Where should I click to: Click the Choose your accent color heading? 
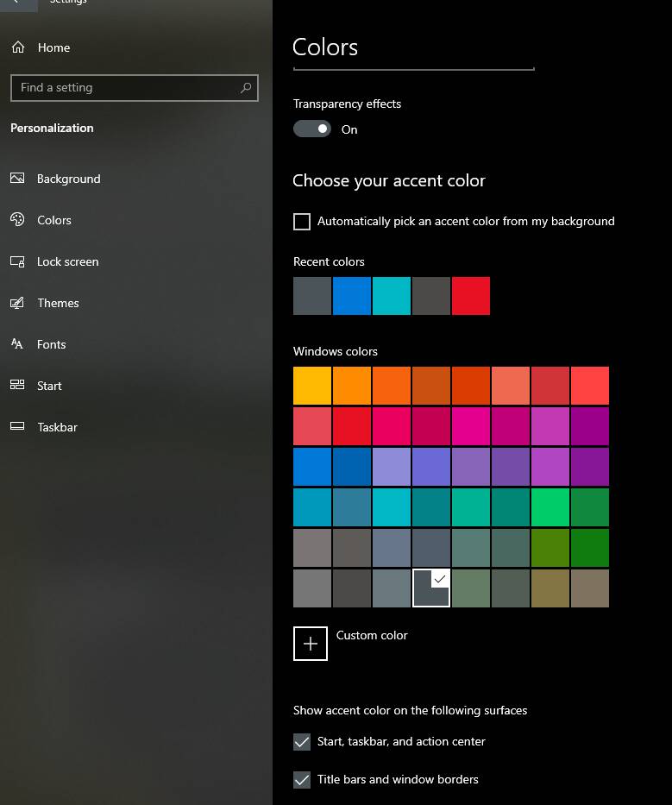click(388, 180)
